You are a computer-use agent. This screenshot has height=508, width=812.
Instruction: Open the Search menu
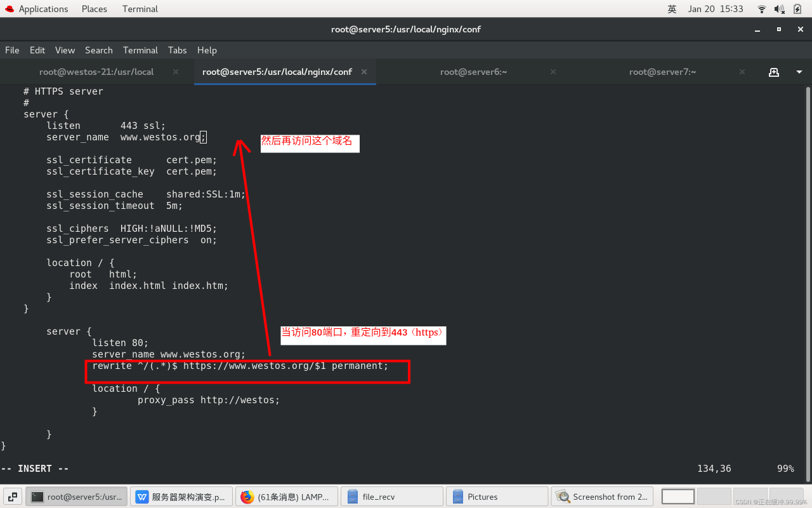(x=98, y=50)
